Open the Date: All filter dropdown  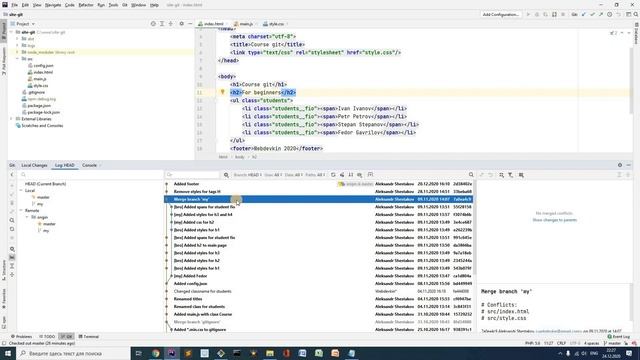pyautogui.click(x=293, y=175)
